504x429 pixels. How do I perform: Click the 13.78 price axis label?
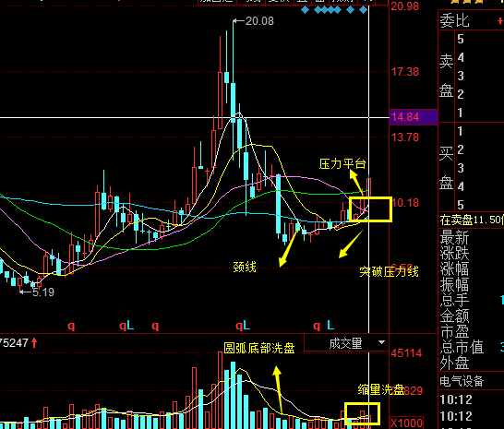(x=405, y=137)
